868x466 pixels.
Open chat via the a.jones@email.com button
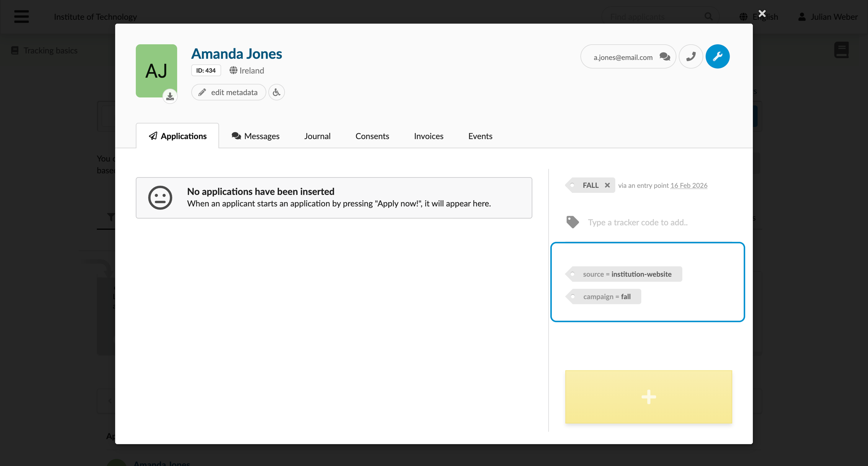[x=628, y=57]
